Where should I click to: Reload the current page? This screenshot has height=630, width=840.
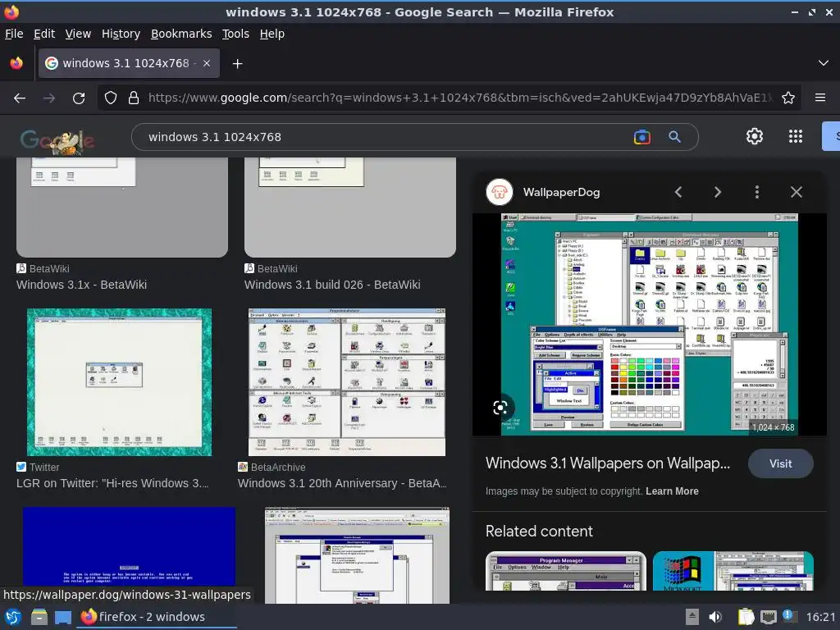click(x=79, y=98)
